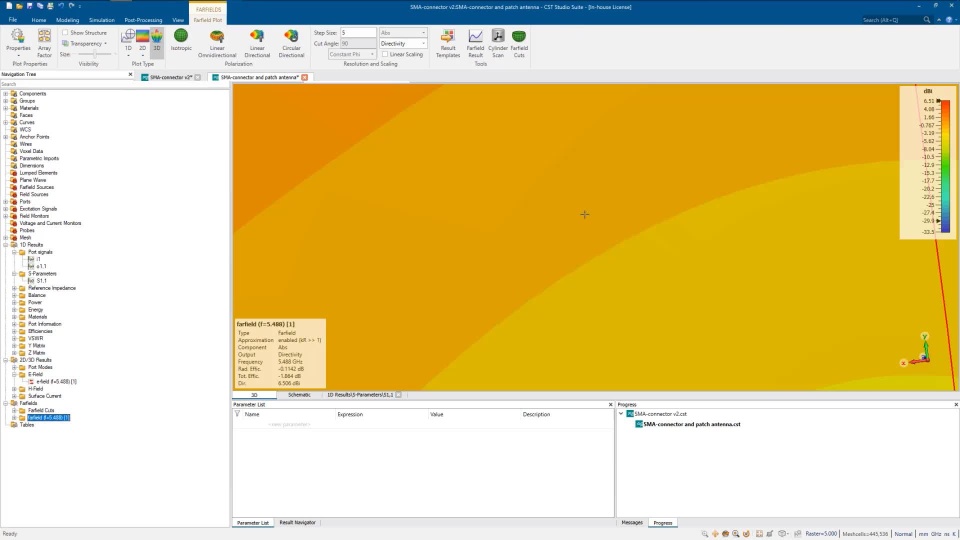This screenshot has height=540, width=960.
Task: Switch to the Schematic view tab
Action: pos(299,395)
